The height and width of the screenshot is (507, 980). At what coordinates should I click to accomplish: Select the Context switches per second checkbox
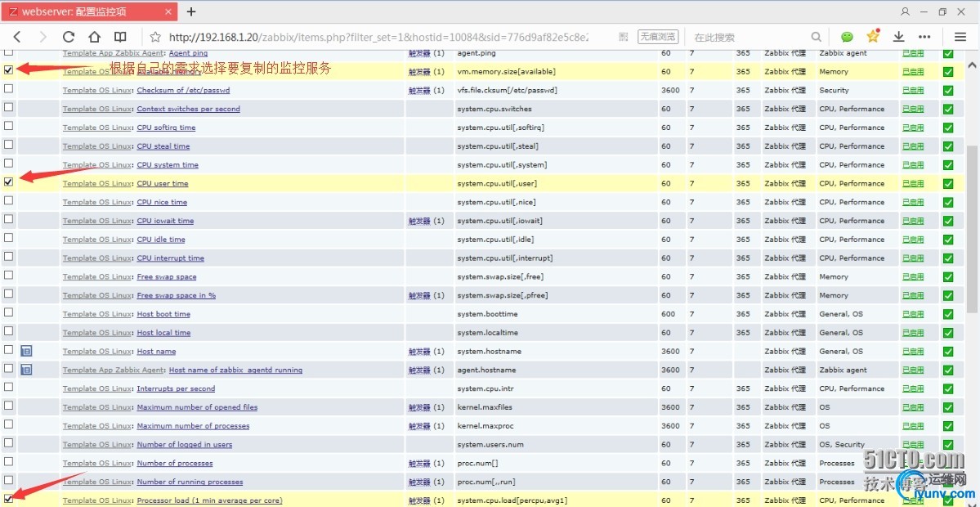[x=8, y=107]
